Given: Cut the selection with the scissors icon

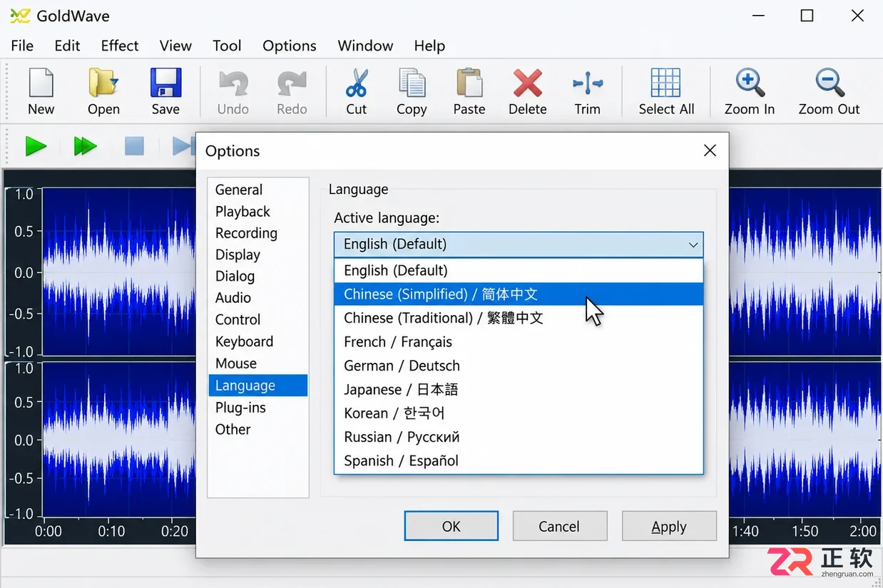Looking at the screenshot, I should click(x=357, y=83).
